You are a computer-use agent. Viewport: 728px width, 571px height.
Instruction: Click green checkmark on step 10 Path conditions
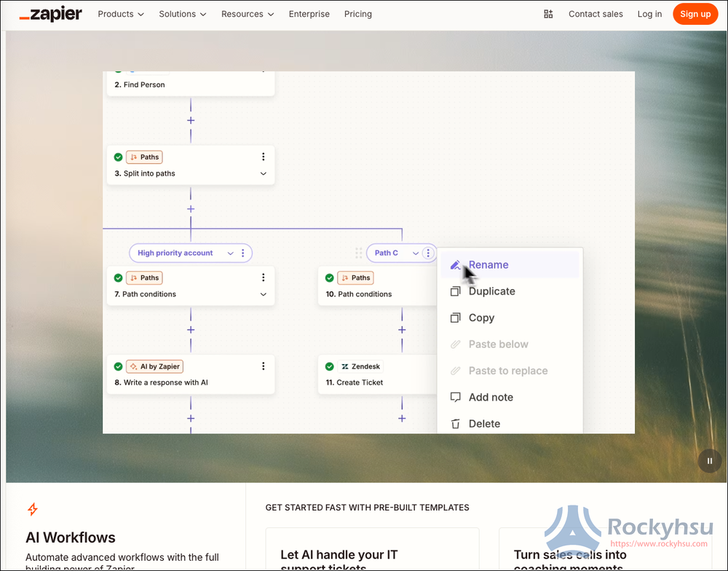[x=330, y=277]
